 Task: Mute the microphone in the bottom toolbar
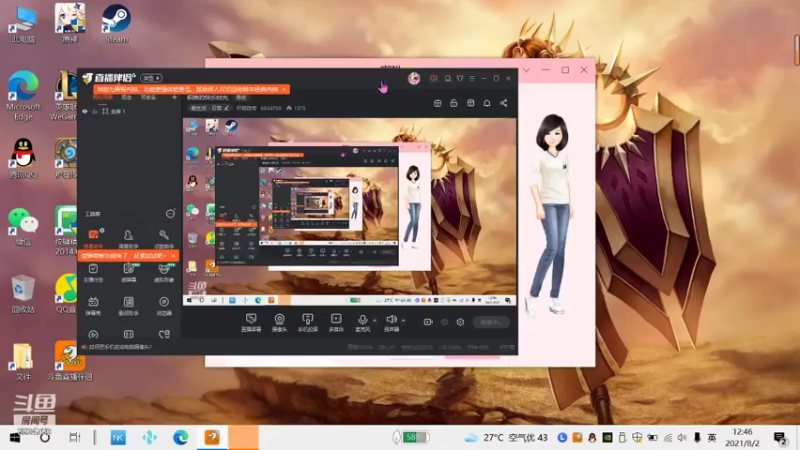362,323
